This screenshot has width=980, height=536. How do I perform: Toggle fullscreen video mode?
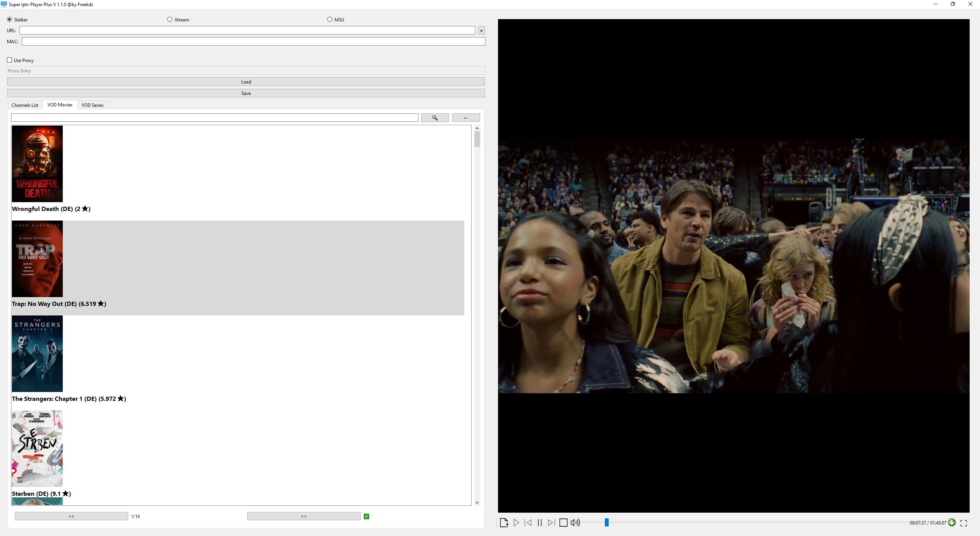pos(964,523)
